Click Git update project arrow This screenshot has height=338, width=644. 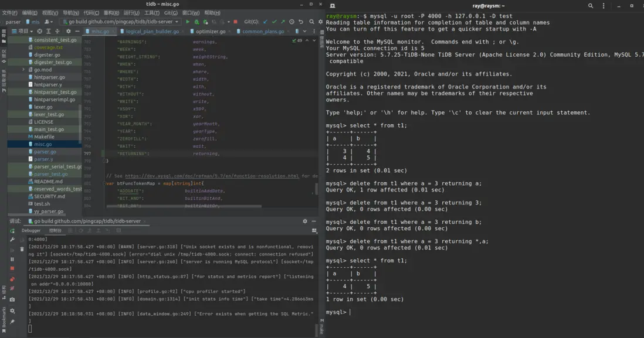click(265, 22)
